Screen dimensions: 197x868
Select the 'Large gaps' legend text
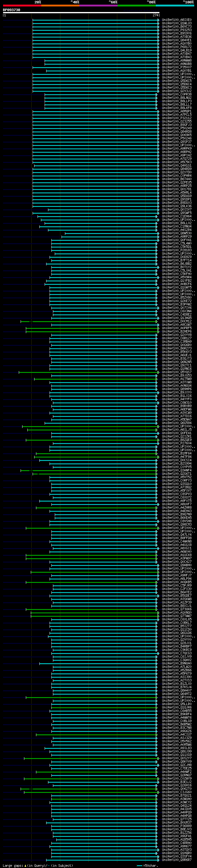(x=13, y=866)
